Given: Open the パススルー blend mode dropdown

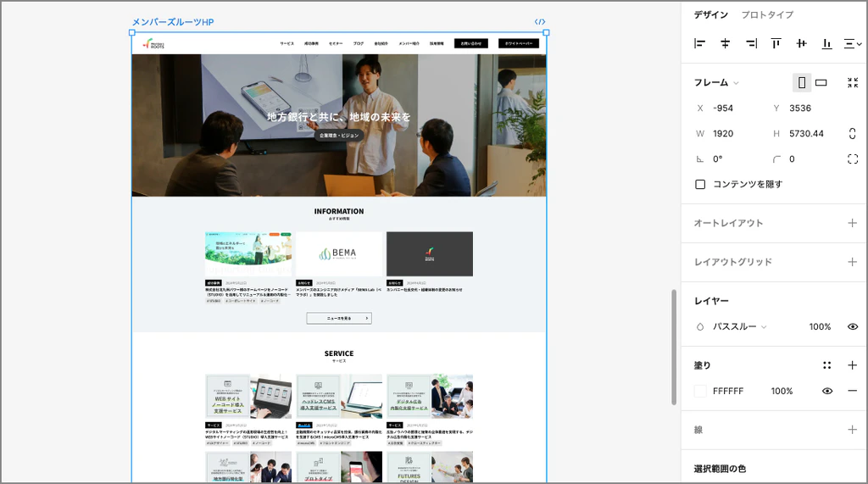Looking at the screenshot, I should (739, 326).
